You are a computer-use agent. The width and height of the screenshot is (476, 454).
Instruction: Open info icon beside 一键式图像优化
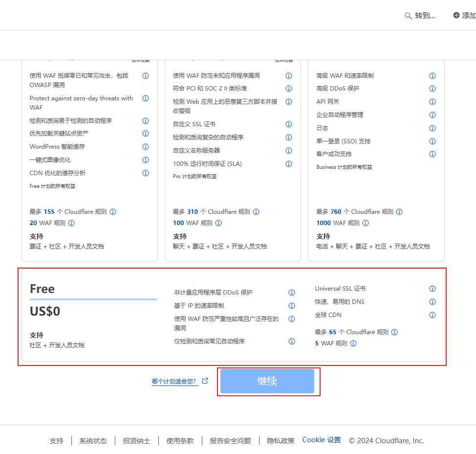145,160
